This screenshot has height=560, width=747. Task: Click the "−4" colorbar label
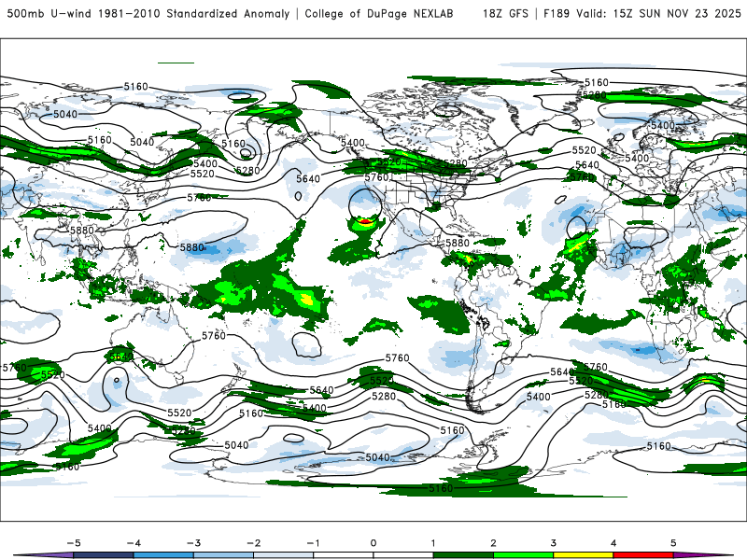(x=134, y=543)
